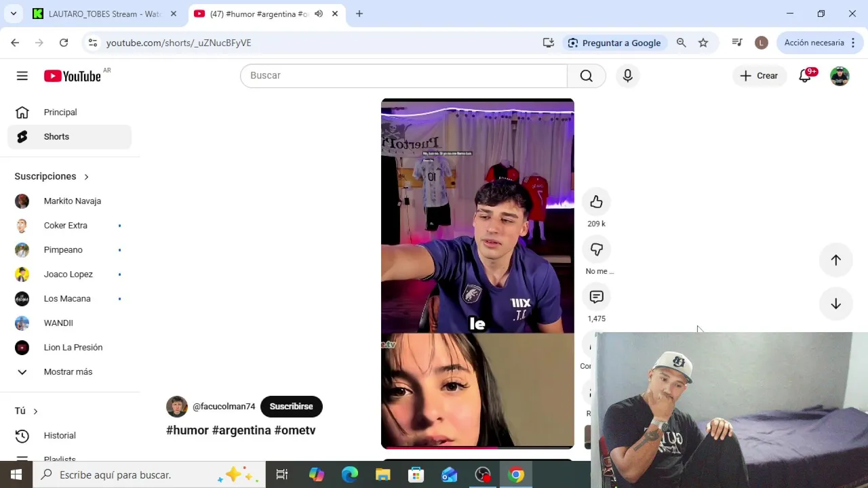Open Lion La Presión channel
This screenshot has height=488, width=868.
69,348
